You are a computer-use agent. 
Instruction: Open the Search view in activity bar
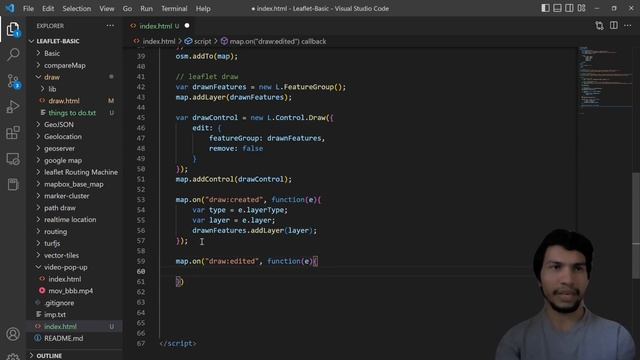coord(13,55)
